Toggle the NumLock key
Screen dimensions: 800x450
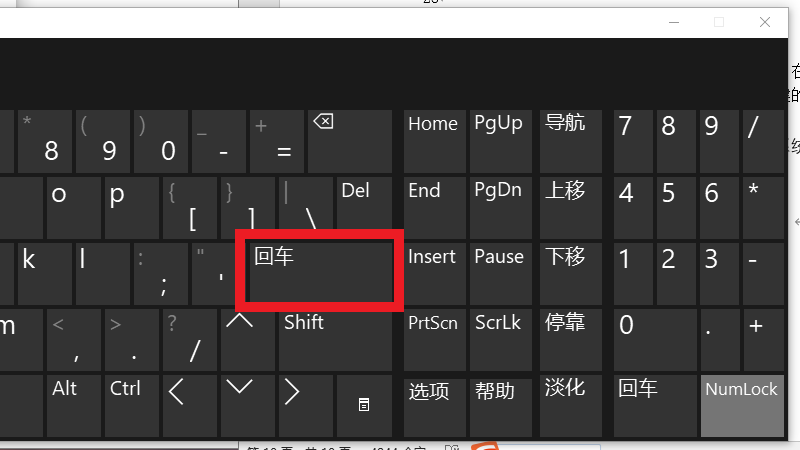740,405
